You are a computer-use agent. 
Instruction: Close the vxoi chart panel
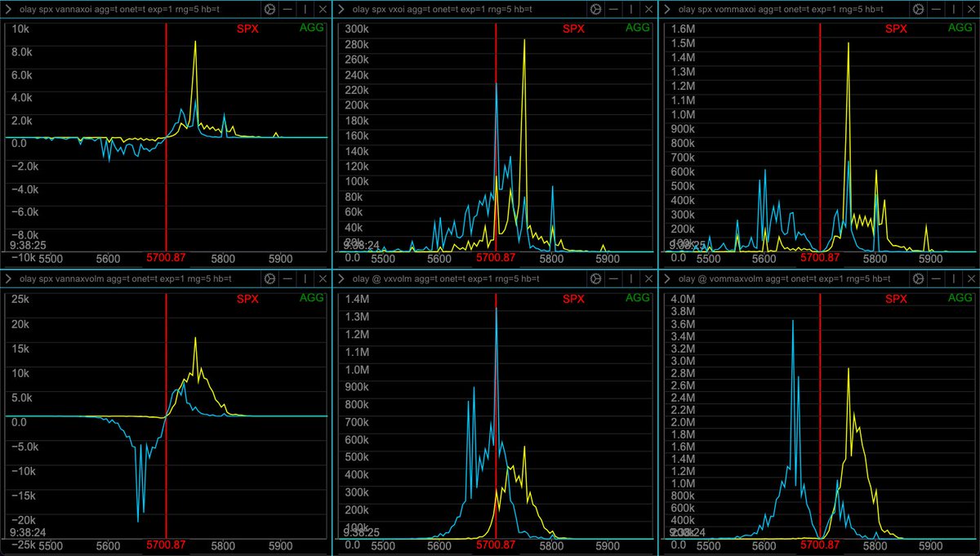coord(648,10)
